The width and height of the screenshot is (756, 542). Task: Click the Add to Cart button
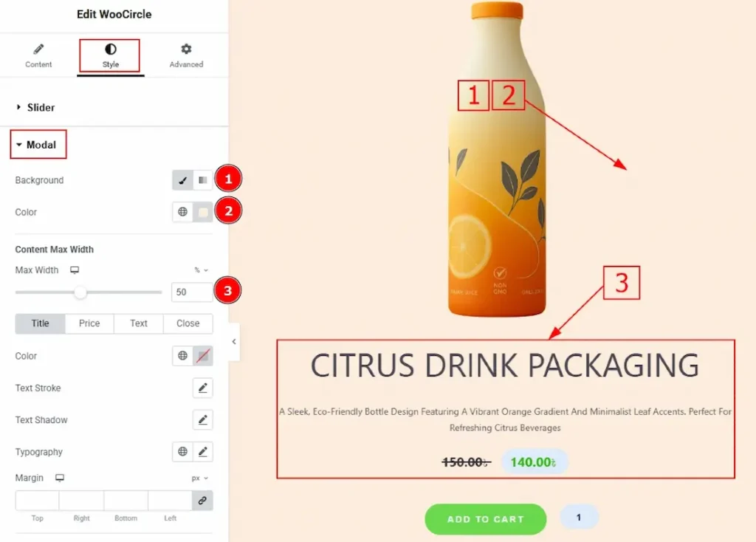point(485,519)
